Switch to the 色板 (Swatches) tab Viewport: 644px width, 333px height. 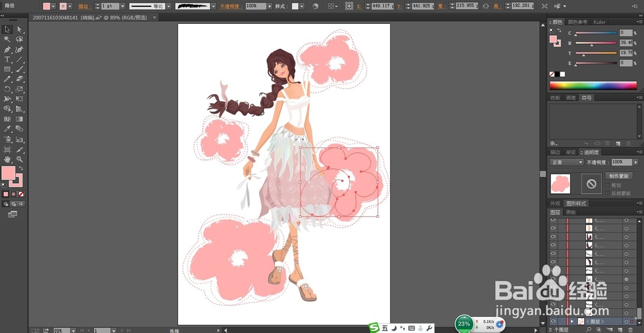pos(555,98)
